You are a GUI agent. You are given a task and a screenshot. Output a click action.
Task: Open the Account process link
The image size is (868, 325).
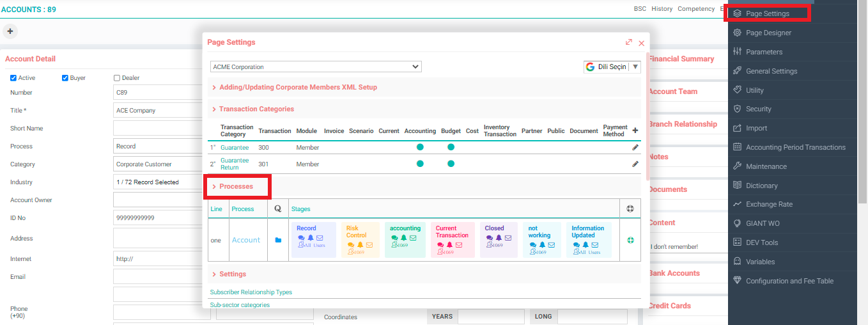(x=246, y=240)
